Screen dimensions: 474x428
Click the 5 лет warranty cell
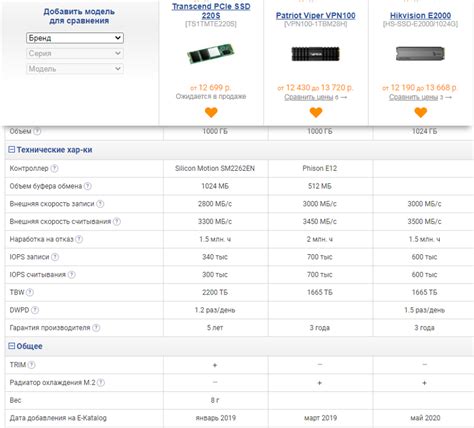click(x=215, y=328)
